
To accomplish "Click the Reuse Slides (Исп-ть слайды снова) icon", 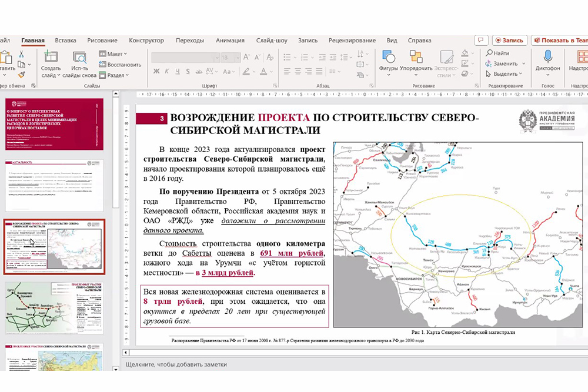I will pyautogui.click(x=80, y=58).
